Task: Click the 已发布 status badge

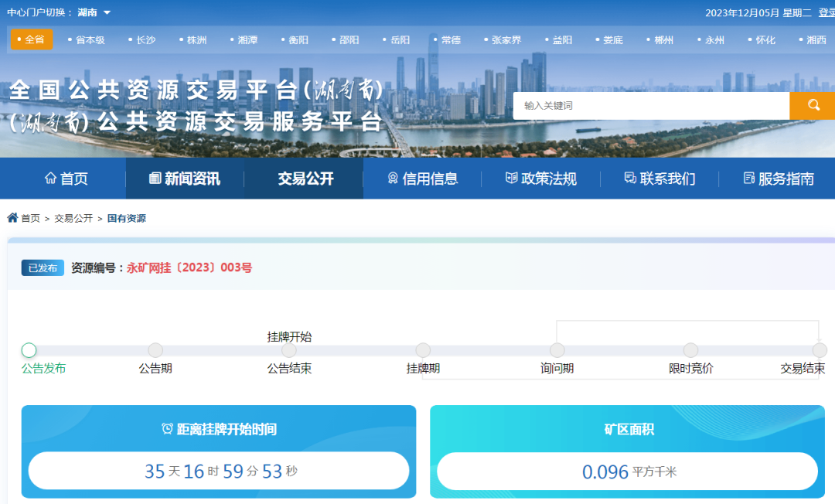Action: point(43,268)
